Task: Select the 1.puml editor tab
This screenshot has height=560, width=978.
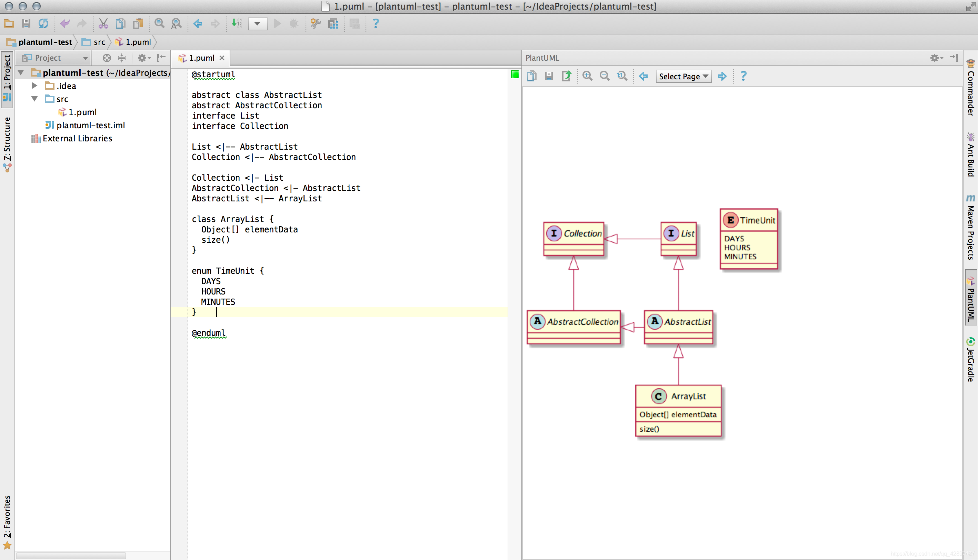Action: (201, 58)
